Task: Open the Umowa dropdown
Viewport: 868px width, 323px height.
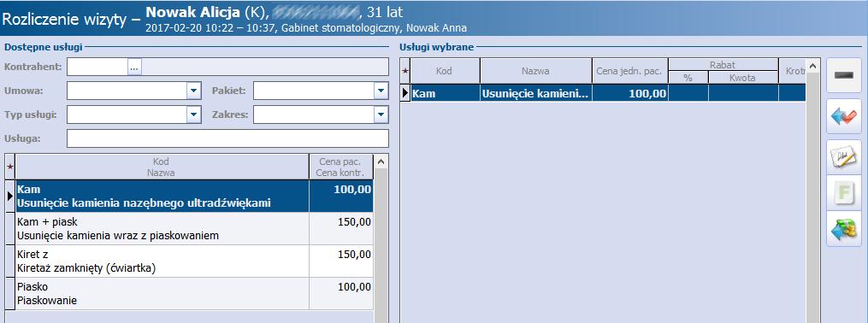Action: point(194,91)
